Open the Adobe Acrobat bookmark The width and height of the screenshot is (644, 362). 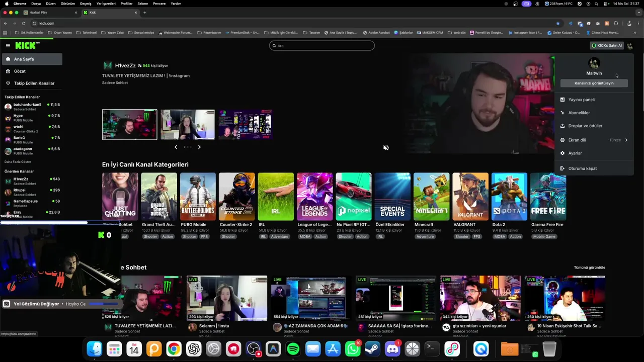pos(376,33)
